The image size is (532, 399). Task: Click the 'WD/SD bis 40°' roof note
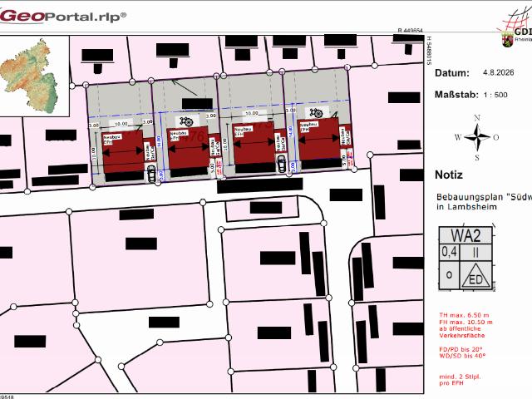click(x=462, y=356)
